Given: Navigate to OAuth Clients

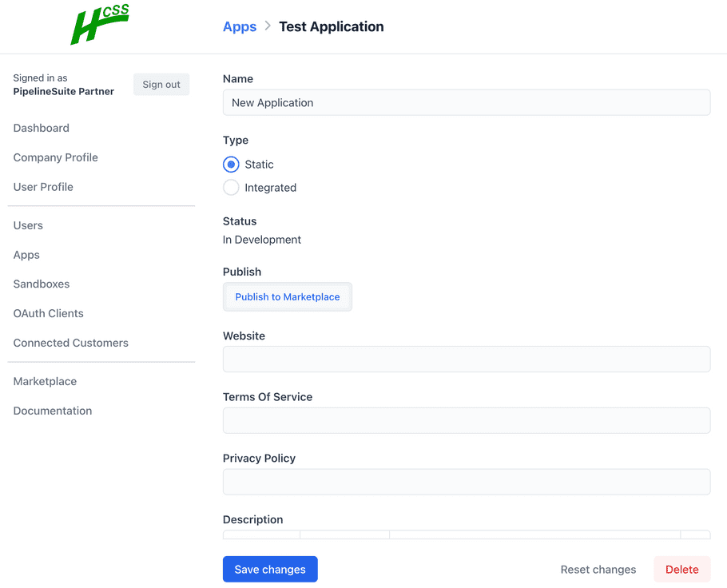Looking at the screenshot, I should coord(48,313).
